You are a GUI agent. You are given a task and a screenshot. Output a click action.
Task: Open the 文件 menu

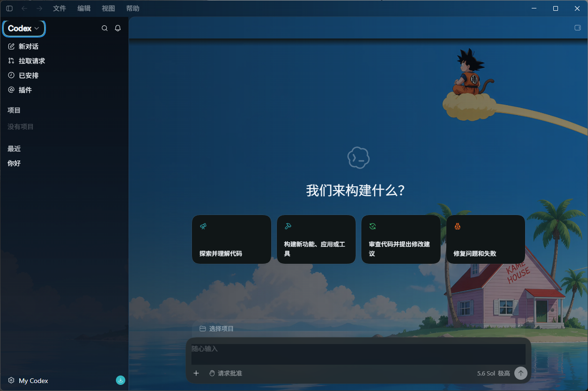point(60,8)
